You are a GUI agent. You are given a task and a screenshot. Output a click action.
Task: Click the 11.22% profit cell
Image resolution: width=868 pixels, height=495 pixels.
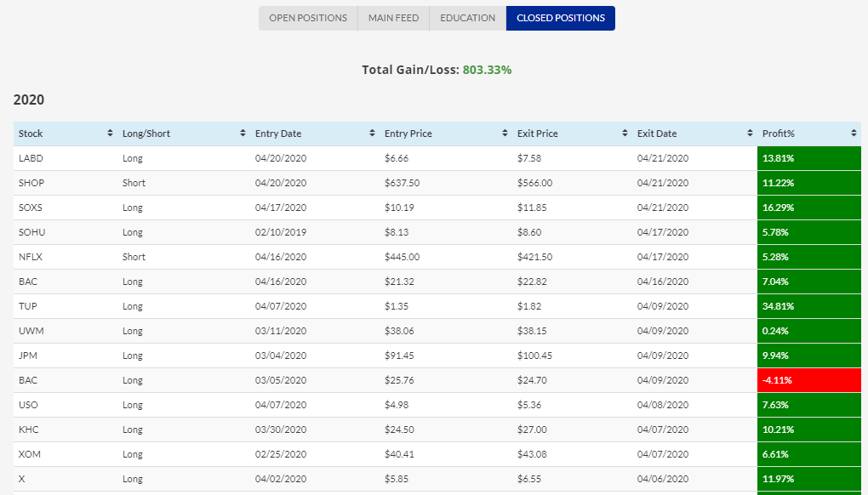point(808,183)
